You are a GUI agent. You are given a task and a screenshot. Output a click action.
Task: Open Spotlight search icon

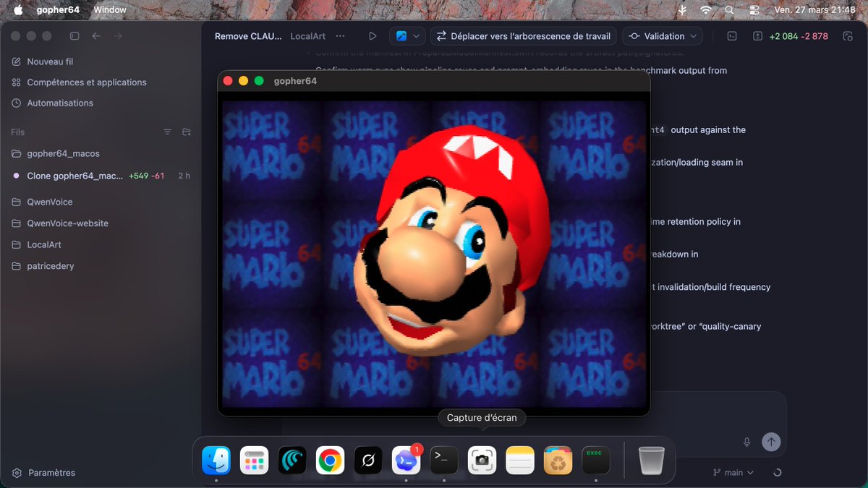(729, 9)
